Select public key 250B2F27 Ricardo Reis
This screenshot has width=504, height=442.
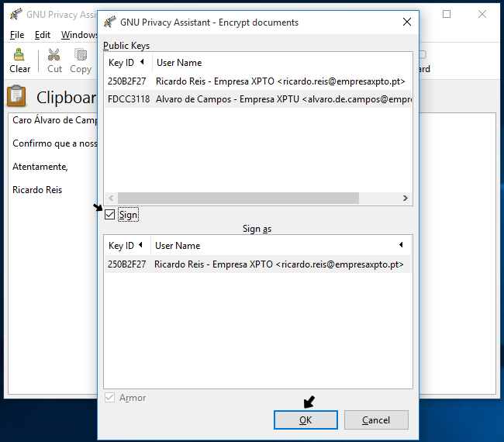click(258, 81)
